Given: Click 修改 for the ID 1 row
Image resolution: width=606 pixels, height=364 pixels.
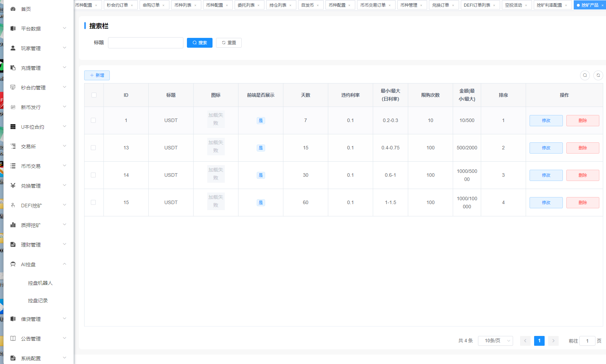Looking at the screenshot, I should tap(546, 121).
